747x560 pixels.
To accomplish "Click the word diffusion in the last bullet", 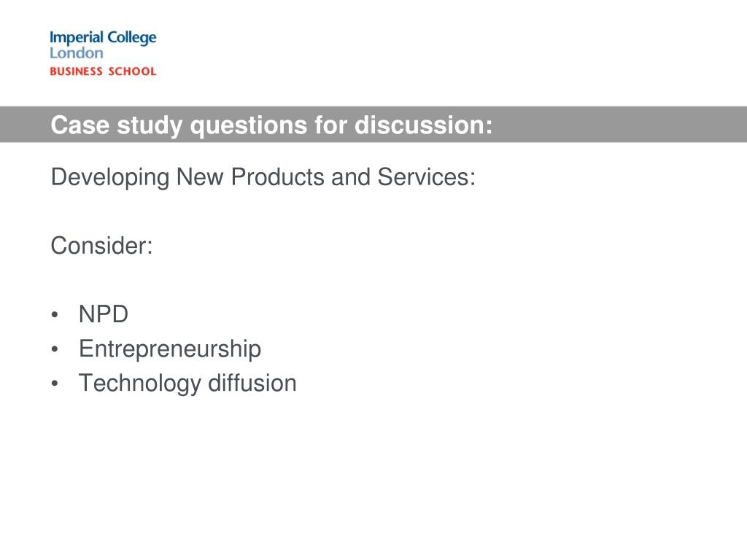I will (252, 384).
